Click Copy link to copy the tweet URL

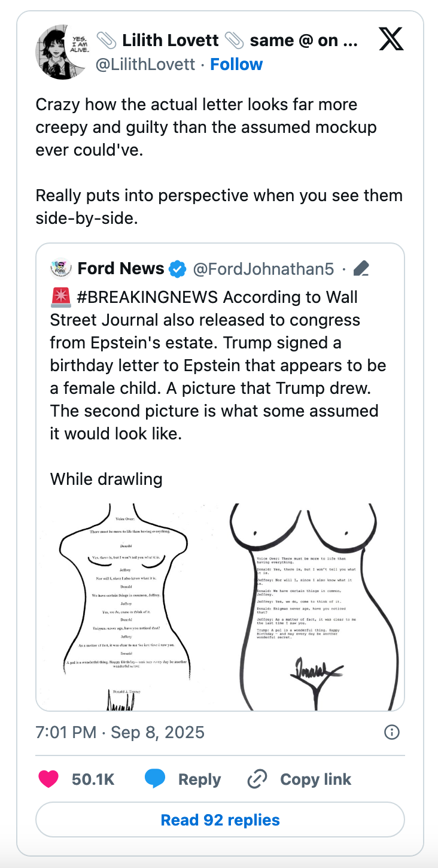coord(315,779)
